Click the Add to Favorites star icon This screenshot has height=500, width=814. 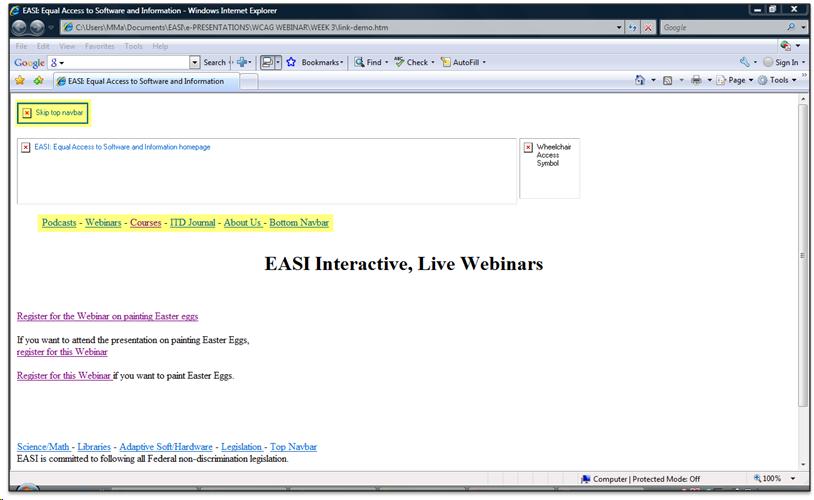[38, 80]
